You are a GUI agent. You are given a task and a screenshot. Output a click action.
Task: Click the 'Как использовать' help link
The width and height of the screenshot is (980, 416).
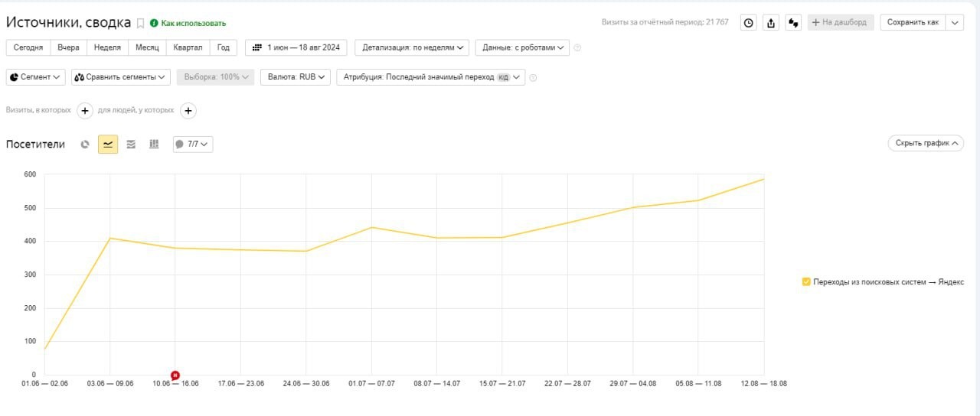[193, 24]
